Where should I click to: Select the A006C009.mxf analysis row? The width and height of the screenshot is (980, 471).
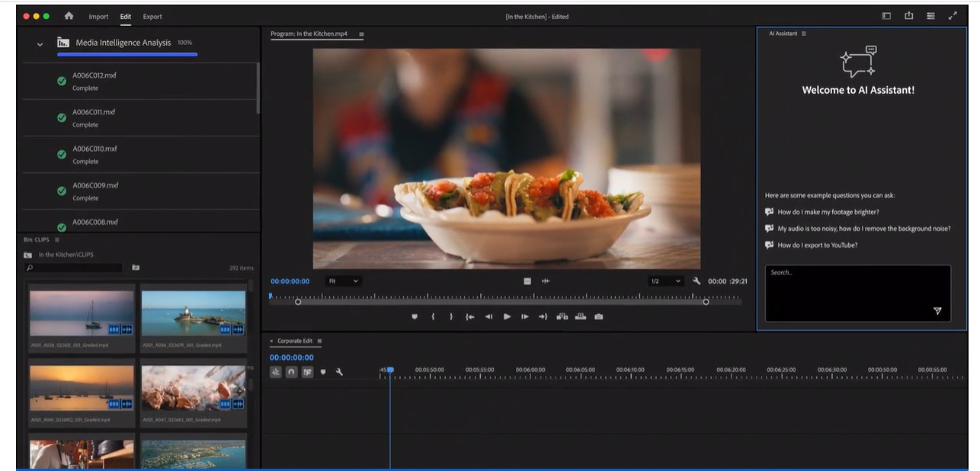pyautogui.click(x=140, y=191)
